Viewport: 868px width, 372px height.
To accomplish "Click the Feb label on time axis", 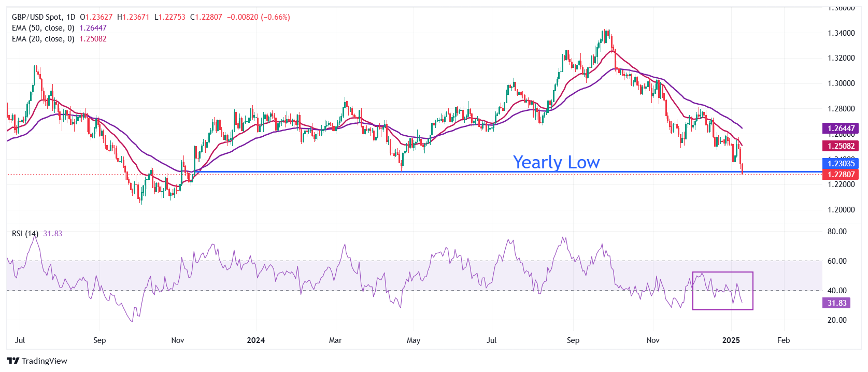I will pyautogui.click(x=784, y=340).
